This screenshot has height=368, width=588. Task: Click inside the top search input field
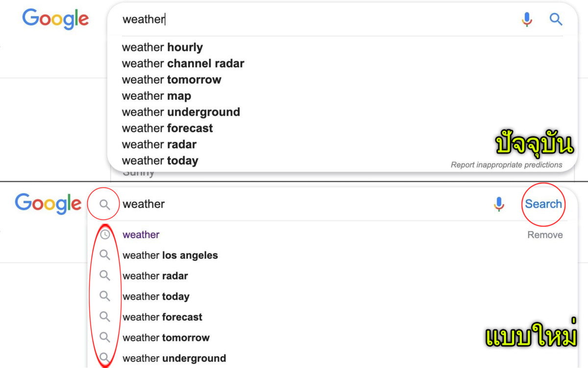[x=318, y=20]
